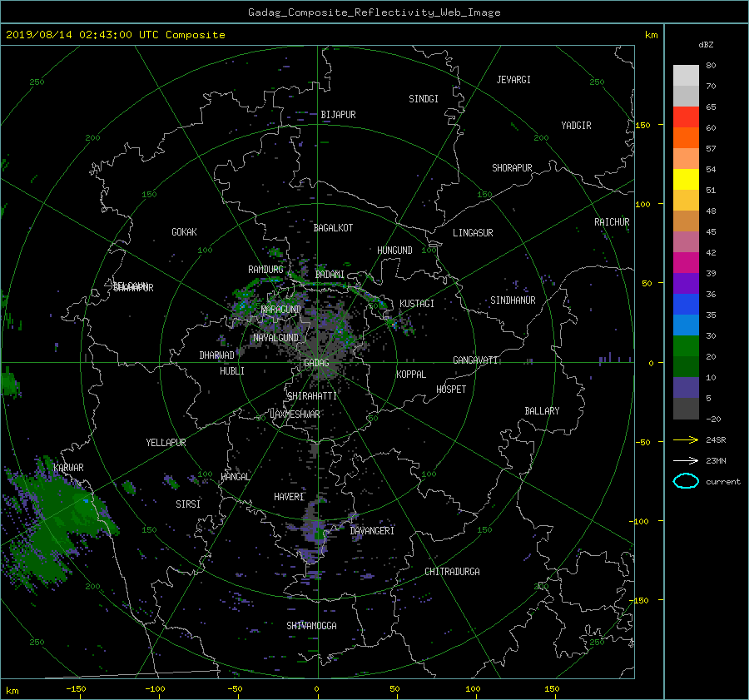749x700 pixels.
Task: Click the cyan 'current' ellipse legend icon
Action: (686, 481)
